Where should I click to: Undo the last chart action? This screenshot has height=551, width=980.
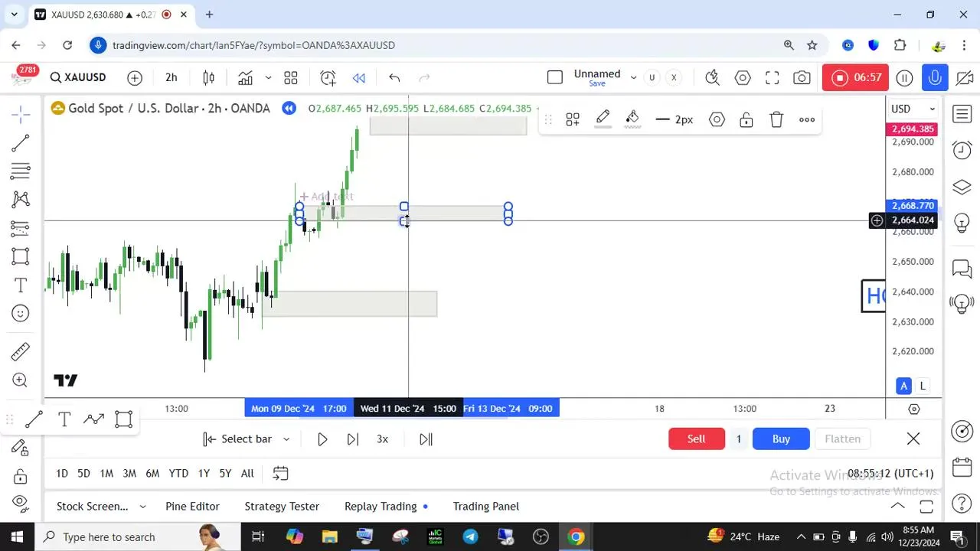(394, 77)
